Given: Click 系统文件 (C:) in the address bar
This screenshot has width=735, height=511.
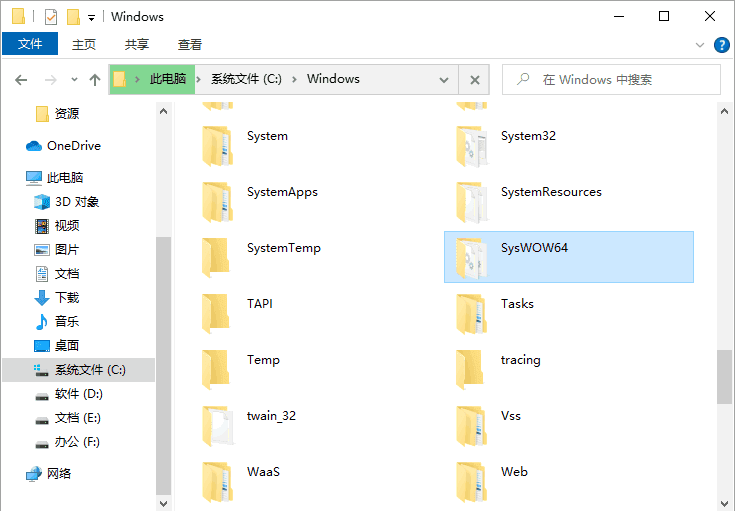Looking at the screenshot, I should (246, 79).
